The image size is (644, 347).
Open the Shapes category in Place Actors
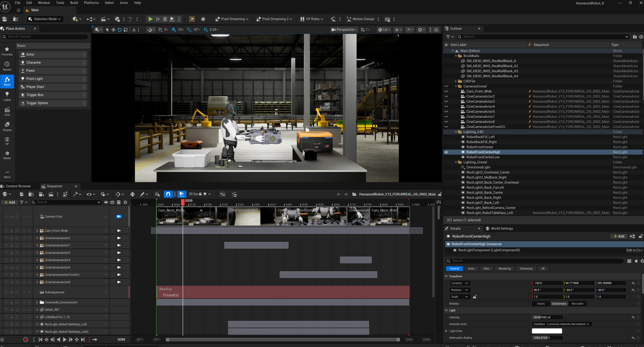[7, 127]
